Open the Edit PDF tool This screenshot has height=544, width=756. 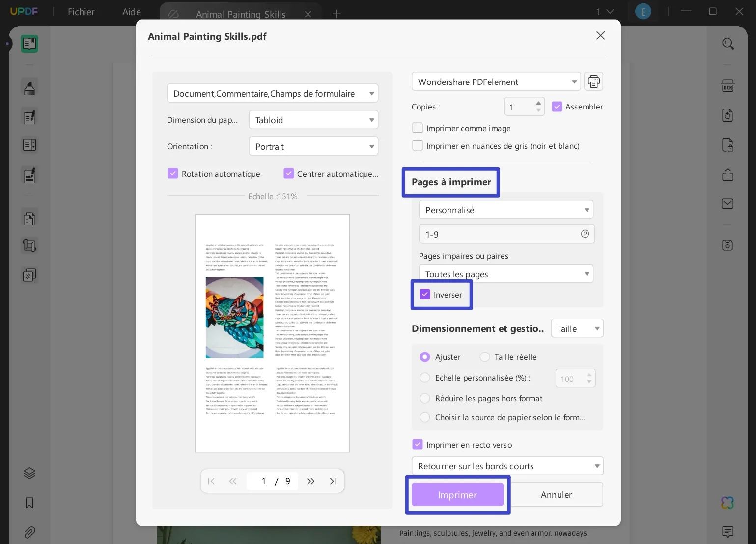click(29, 117)
